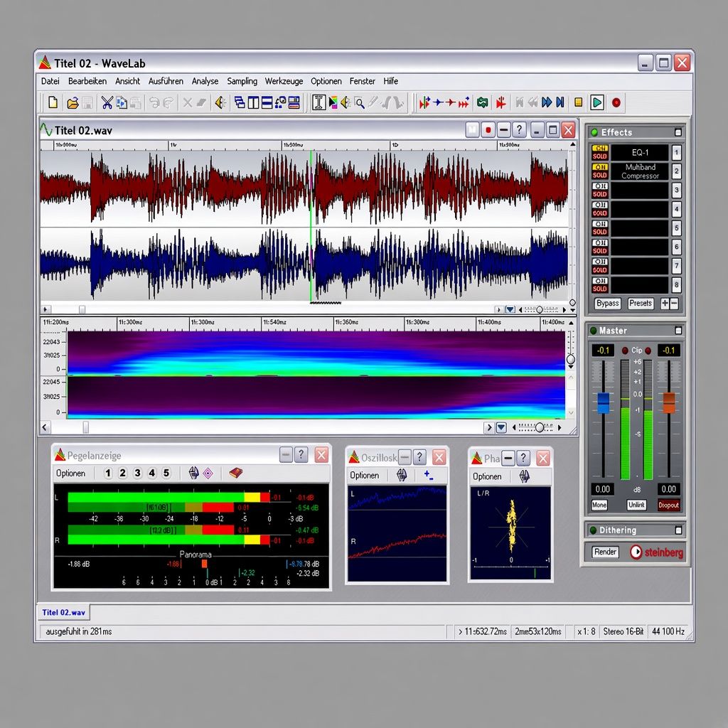Open a file with the folder icon
728x728 pixels.
click(x=73, y=102)
